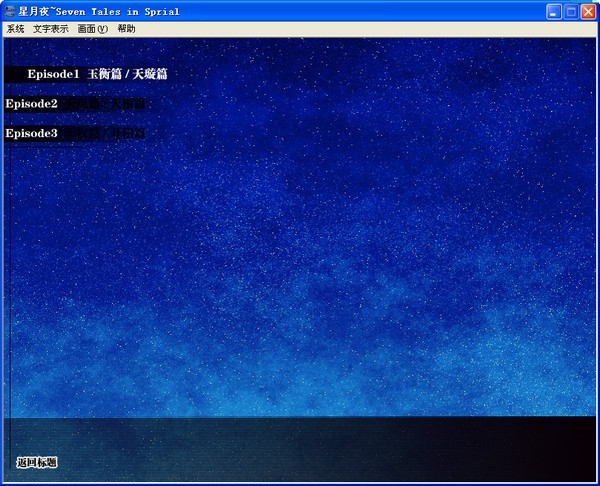The width and height of the screenshot is (600, 486).
Task: Close the 星月夜 game window
Action: [589, 12]
